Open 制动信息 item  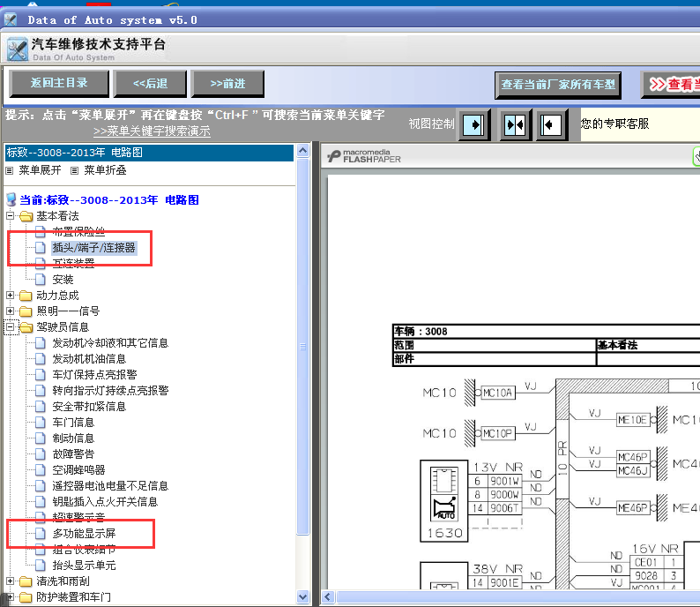point(73,438)
